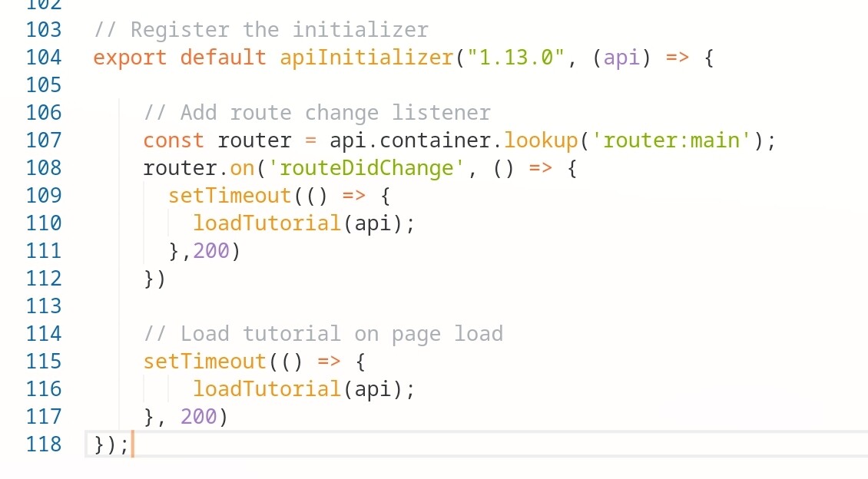Click the 'router' variable on line 107
The image size is (868, 479).
point(254,140)
